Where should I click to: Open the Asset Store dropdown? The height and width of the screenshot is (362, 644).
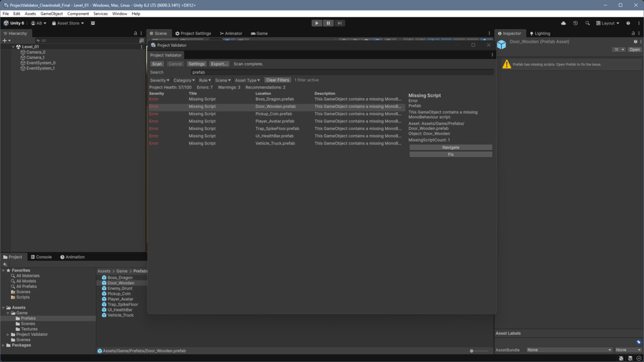68,23
